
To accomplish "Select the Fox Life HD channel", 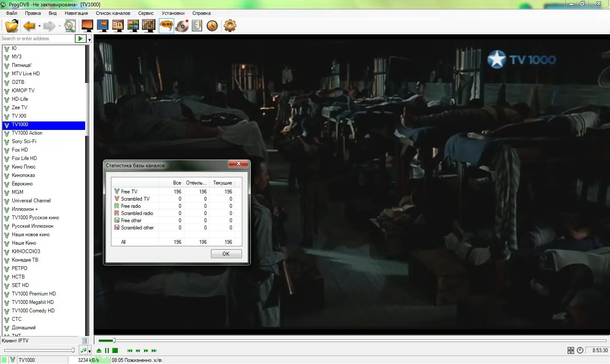I will coord(44,158).
